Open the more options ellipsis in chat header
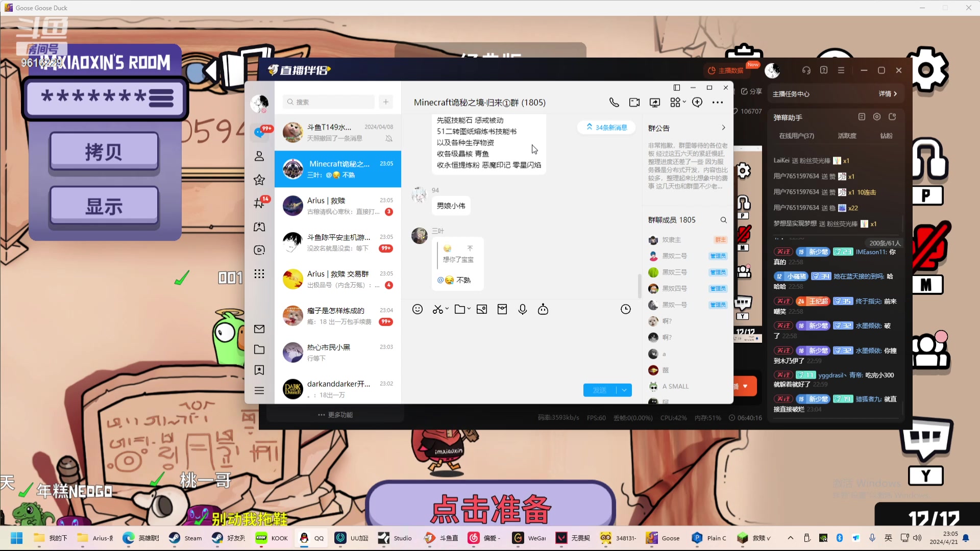The image size is (980, 551). tap(718, 103)
